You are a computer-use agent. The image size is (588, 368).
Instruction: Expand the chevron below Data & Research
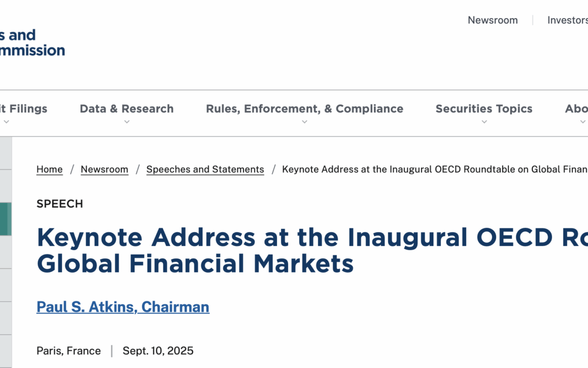coord(127,122)
